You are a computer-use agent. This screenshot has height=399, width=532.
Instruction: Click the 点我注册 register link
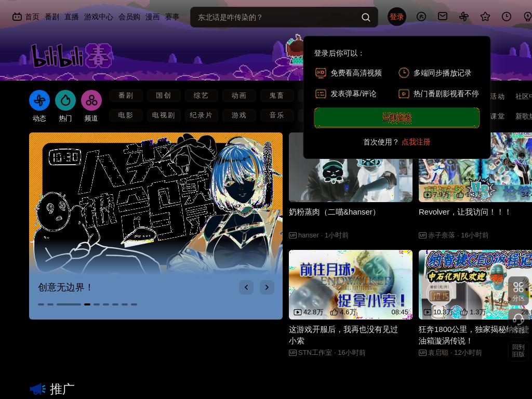click(416, 142)
